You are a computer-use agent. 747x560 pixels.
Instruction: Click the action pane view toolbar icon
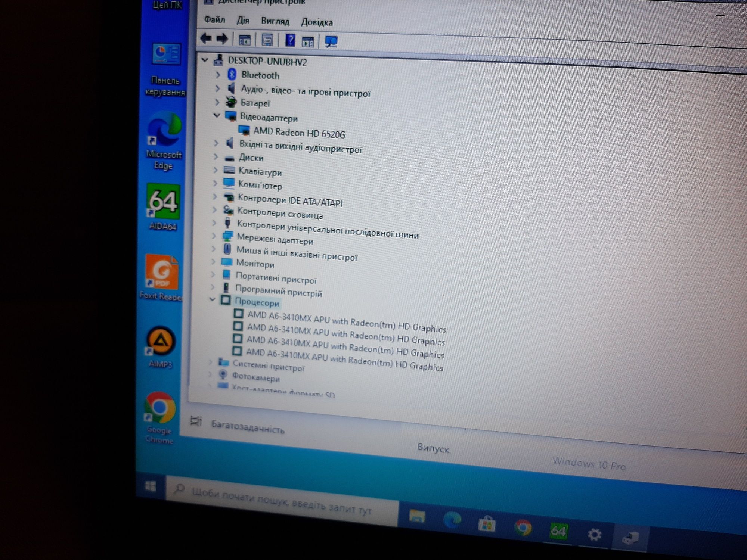(308, 42)
